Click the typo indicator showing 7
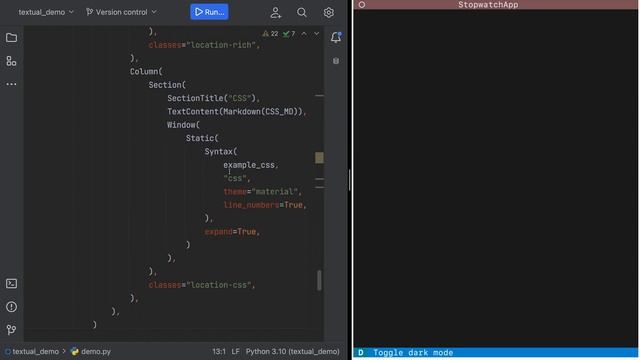The image size is (640, 360). 289,34
